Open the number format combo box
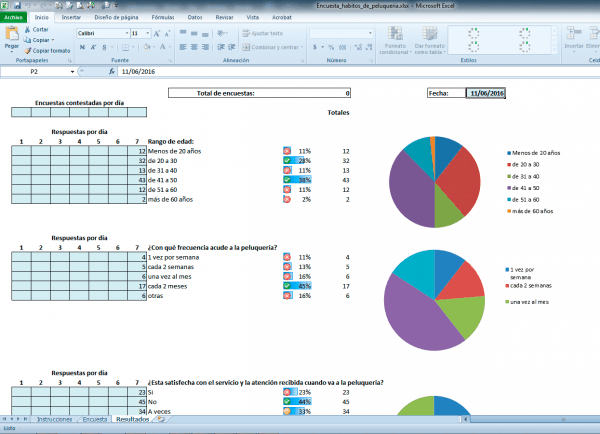The image size is (600, 434). pyautogui.click(x=341, y=33)
